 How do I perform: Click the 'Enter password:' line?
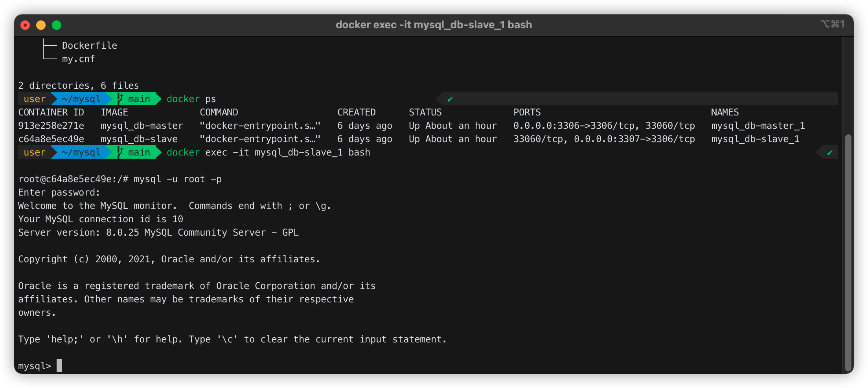click(59, 192)
